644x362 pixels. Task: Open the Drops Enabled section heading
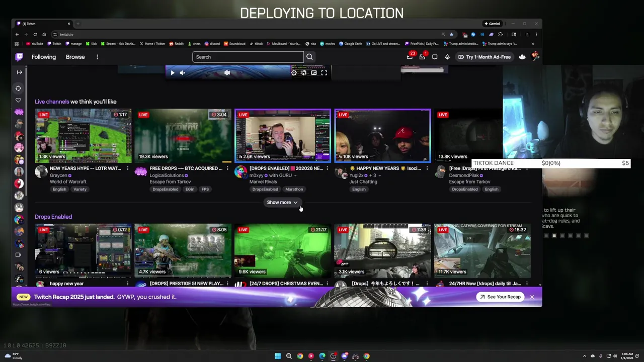pos(53,217)
